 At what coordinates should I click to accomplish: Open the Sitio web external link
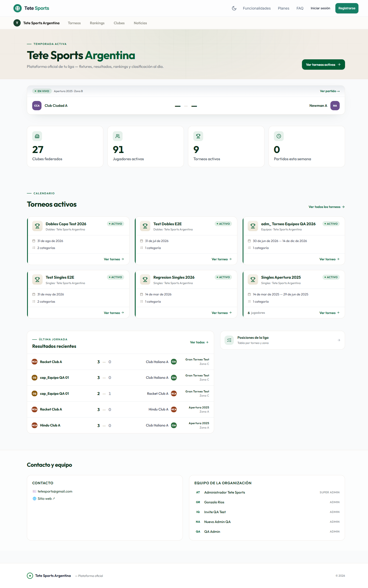pyautogui.click(x=46, y=499)
